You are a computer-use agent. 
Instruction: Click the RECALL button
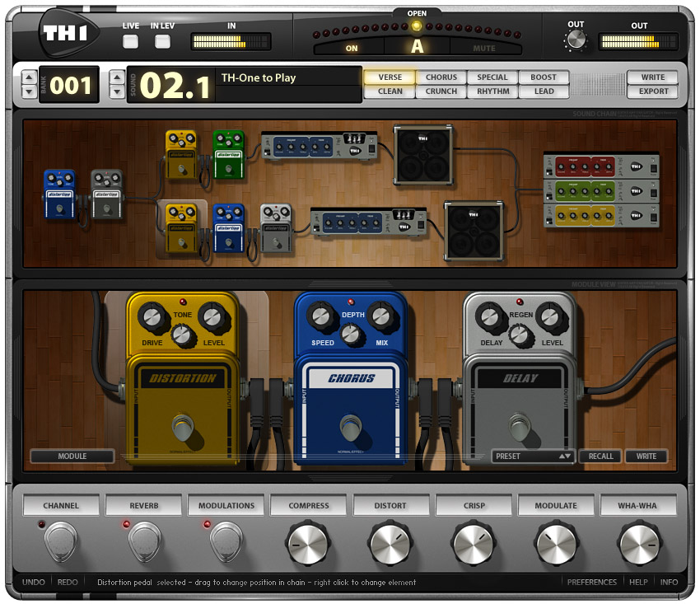click(600, 457)
